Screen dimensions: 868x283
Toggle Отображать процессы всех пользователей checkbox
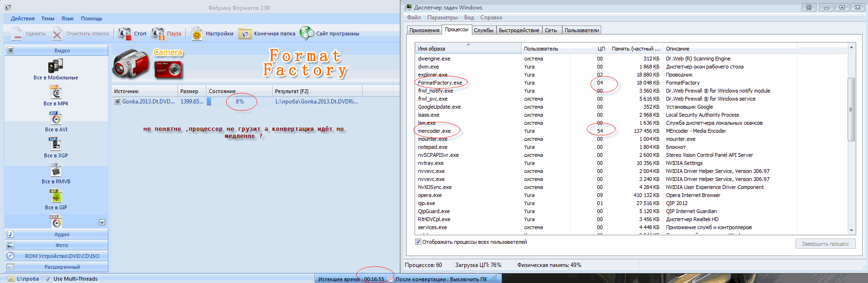click(418, 242)
